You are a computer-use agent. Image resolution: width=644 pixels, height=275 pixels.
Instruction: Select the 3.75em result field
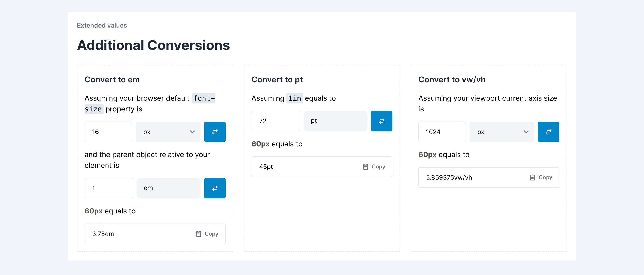[x=155, y=234]
